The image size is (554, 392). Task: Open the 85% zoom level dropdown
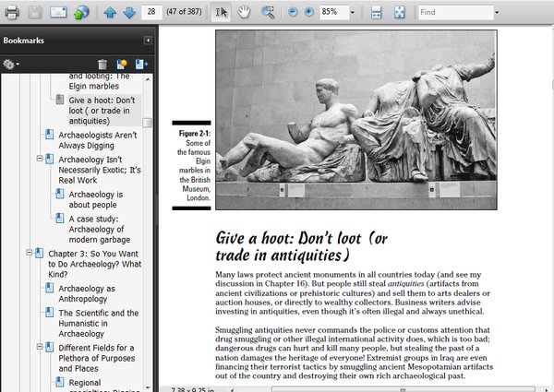(354, 12)
